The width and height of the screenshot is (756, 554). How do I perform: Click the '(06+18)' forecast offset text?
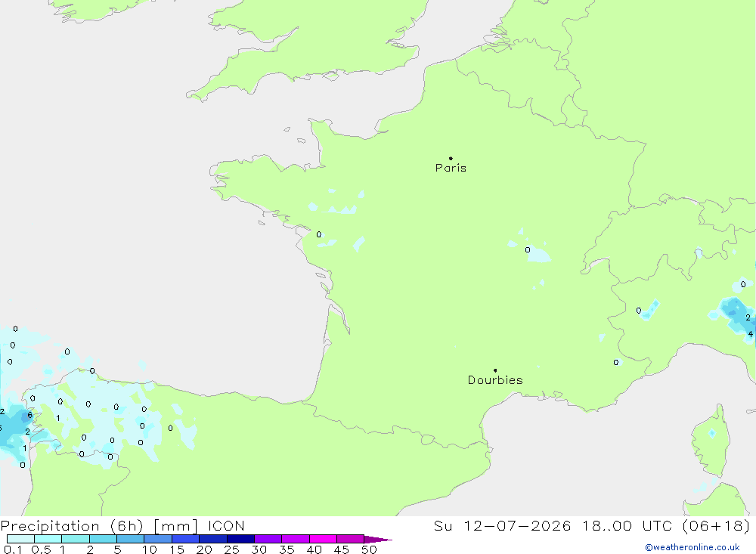(717, 526)
